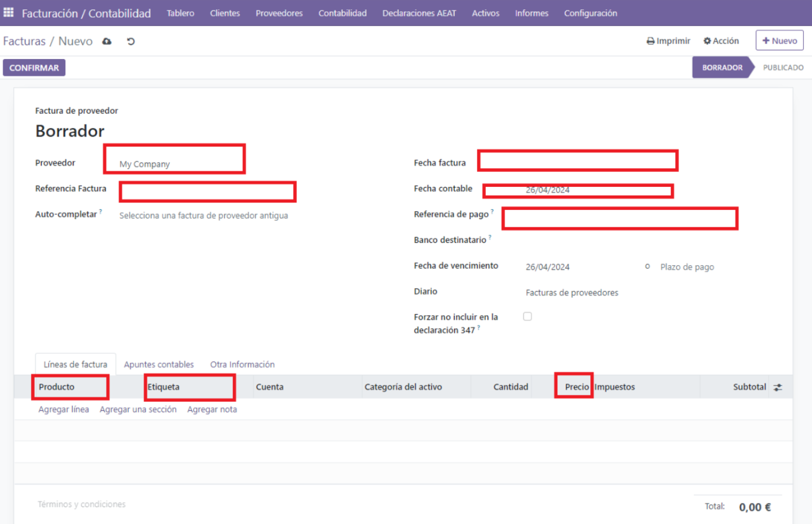Open the apps grid menu icon
The width and height of the screenshot is (812, 524).
coord(9,12)
